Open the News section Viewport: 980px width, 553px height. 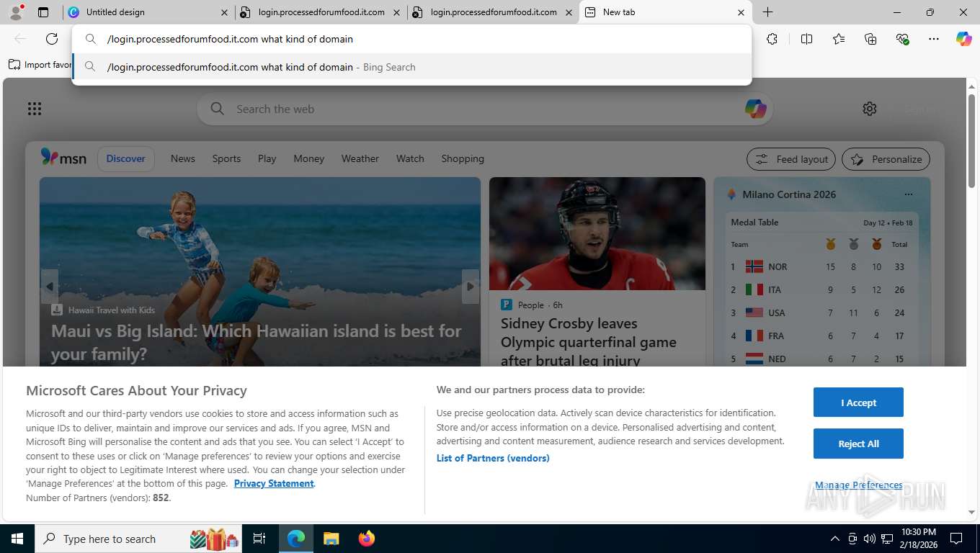[183, 158]
